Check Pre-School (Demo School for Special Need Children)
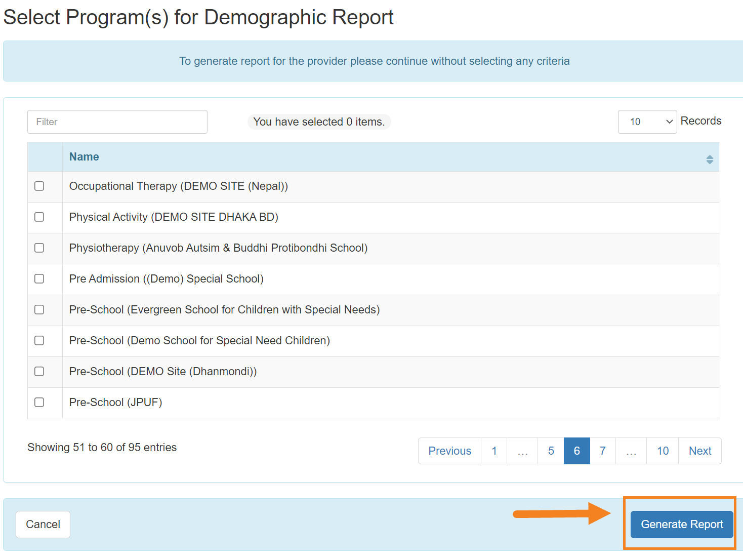Image resolution: width=743 pixels, height=560 pixels. [39, 341]
